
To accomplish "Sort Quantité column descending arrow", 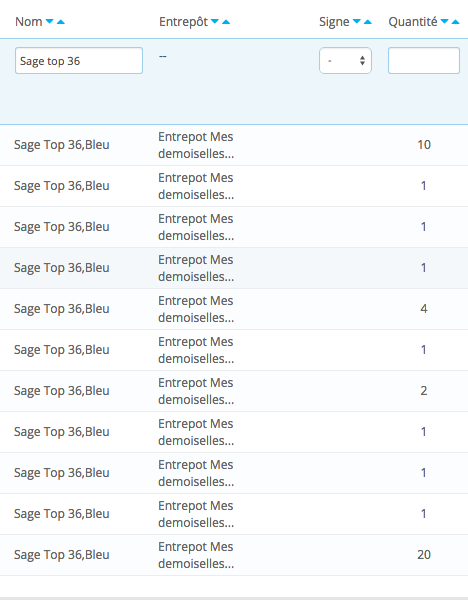I will click(444, 21).
